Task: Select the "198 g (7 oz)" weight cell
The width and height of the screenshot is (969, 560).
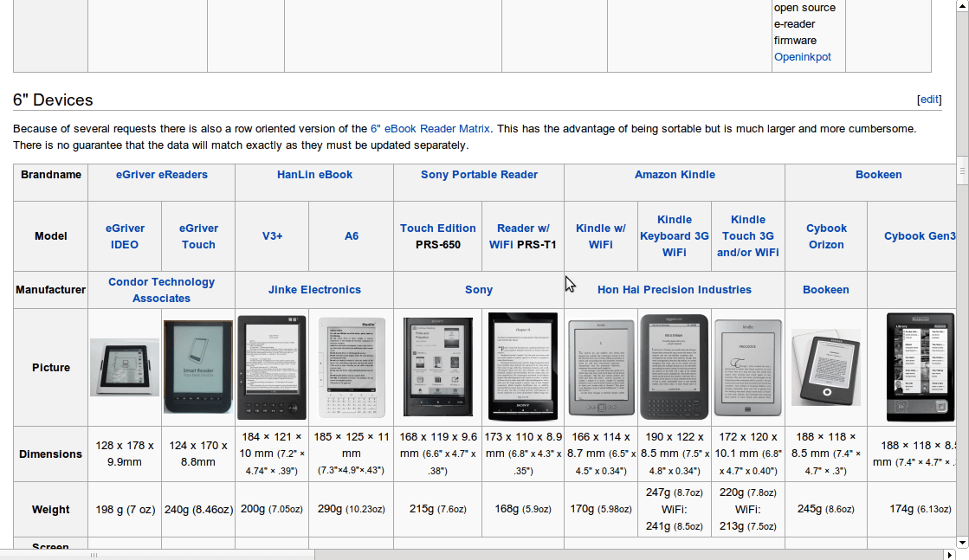Action: (x=125, y=510)
